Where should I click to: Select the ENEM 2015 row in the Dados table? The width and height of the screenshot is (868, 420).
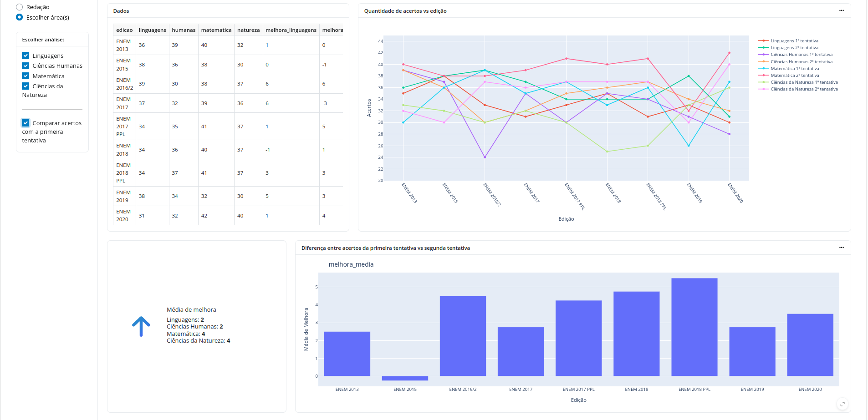pos(228,65)
